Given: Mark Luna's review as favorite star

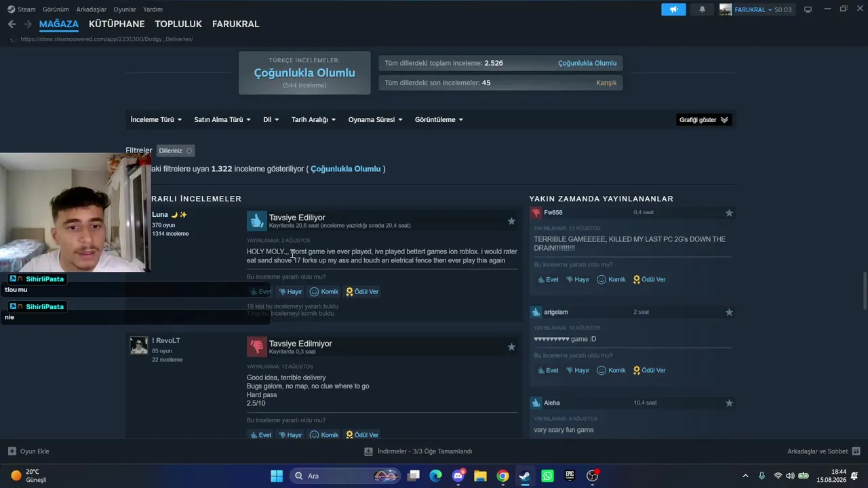Looking at the screenshot, I should tap(511, 221).
